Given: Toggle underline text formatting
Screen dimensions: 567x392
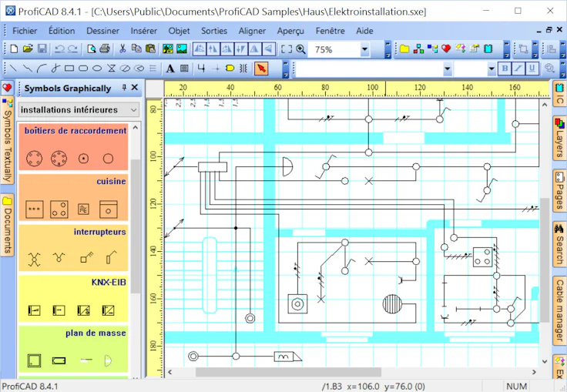Looking at the screenshot, I should pyautogui.click(x=532, y=69).
